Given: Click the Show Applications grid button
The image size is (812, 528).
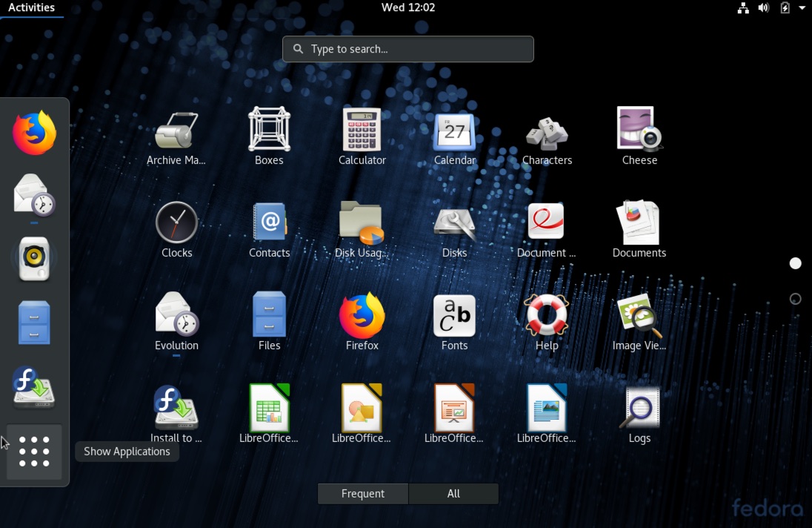Looking at the screenshot, I should tap(33, 452).
